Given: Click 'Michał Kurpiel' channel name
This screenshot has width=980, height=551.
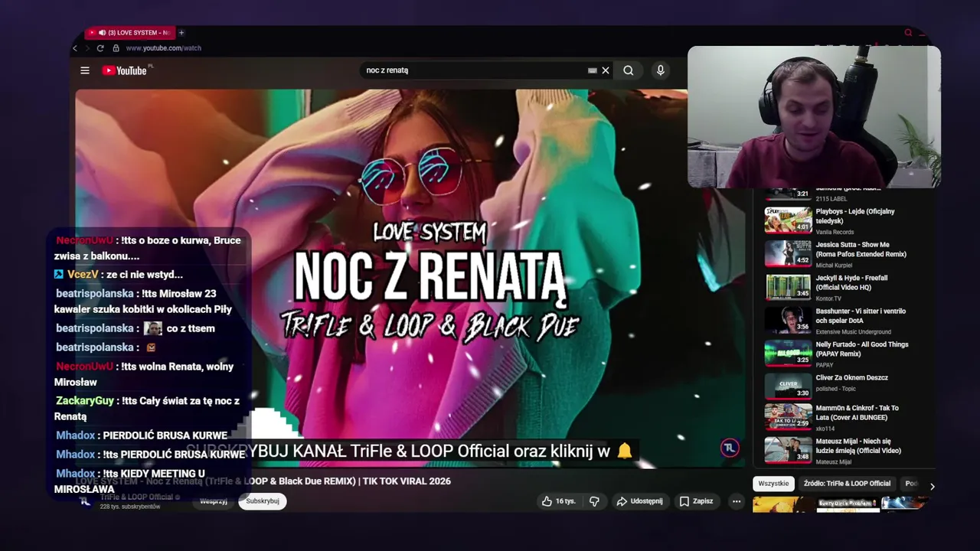Looking at the screenshot, I should 834,266.
